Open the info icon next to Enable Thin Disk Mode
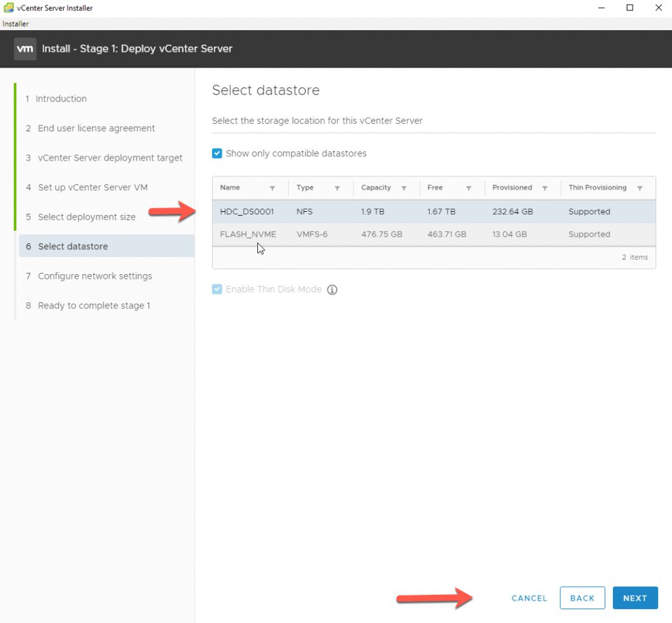This screenshot has width=672, height=623. tap(332, 290)
